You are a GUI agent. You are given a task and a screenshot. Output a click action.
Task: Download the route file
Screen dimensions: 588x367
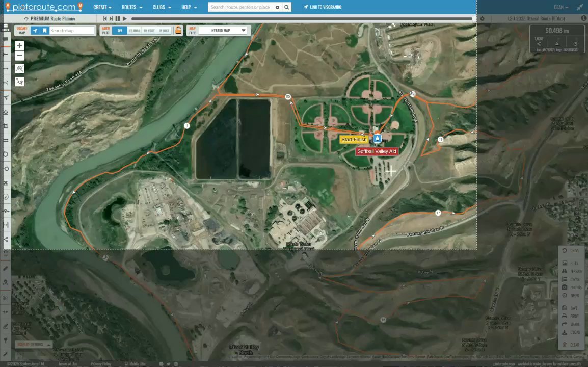tap(571, 332)
